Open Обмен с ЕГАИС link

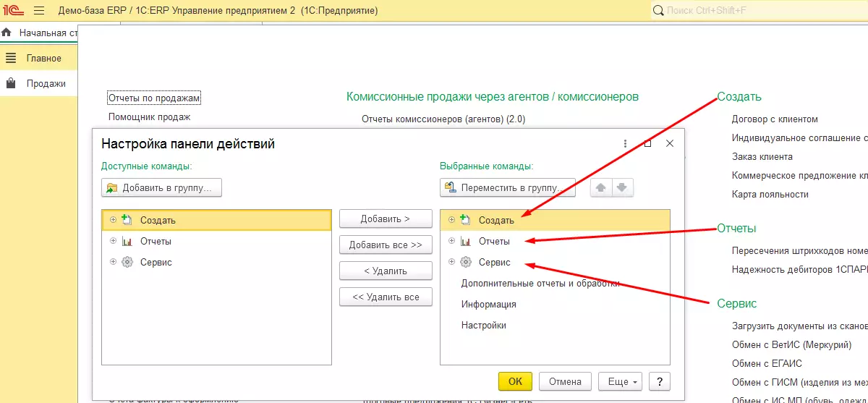[767, 364]
